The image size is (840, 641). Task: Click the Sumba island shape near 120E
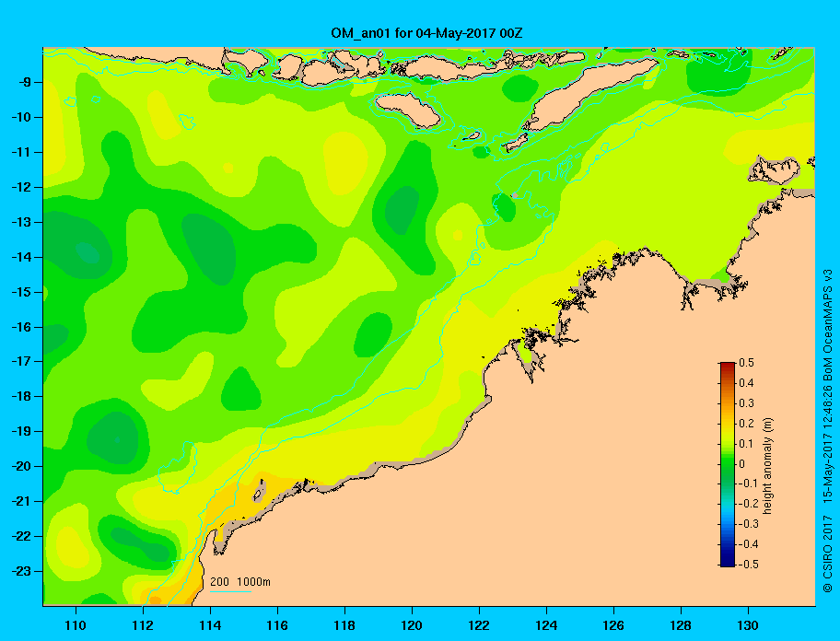[408, 109]
